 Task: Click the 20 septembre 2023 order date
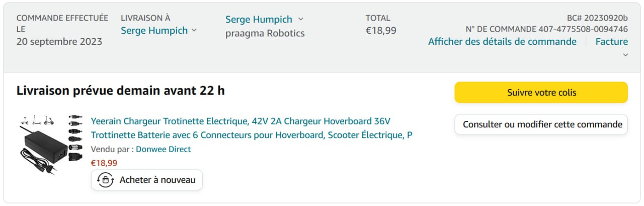pos(59,41)
